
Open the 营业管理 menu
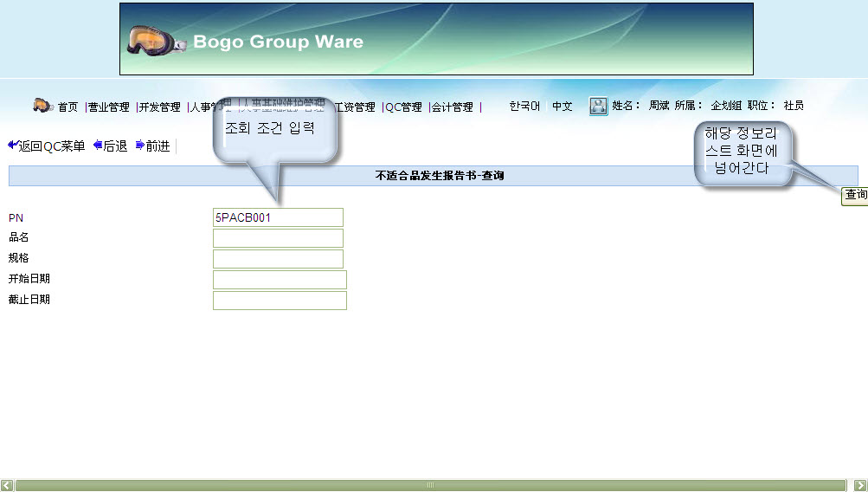point(108,107)
